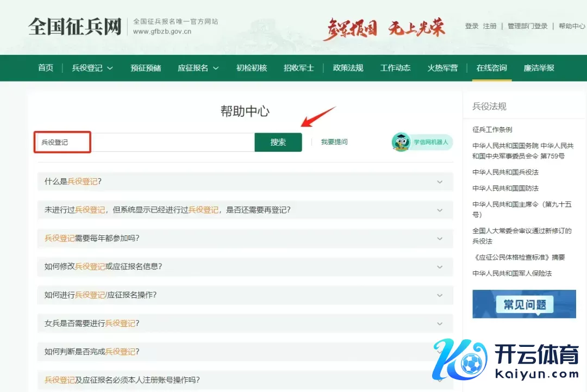Go to 首页 in the navigation bar
Image resolution: width=587 pixels, height=392 pixels.
click(x=46, y=68)
